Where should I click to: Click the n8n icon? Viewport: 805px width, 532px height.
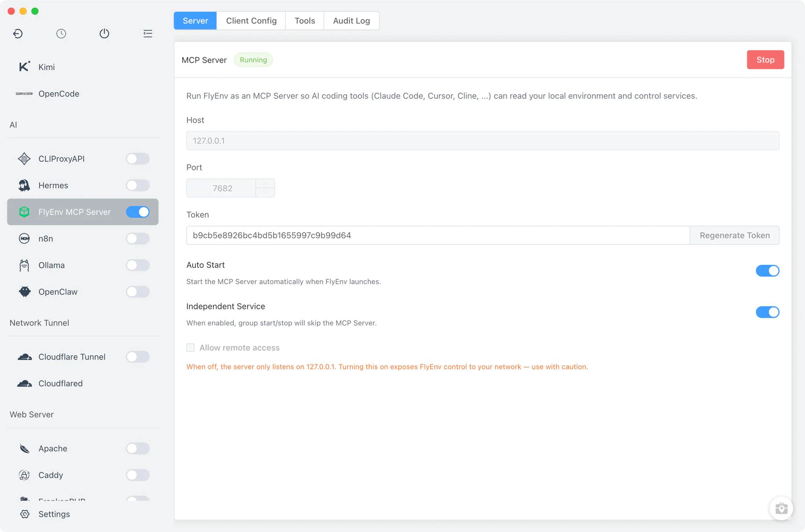point(24,238)
